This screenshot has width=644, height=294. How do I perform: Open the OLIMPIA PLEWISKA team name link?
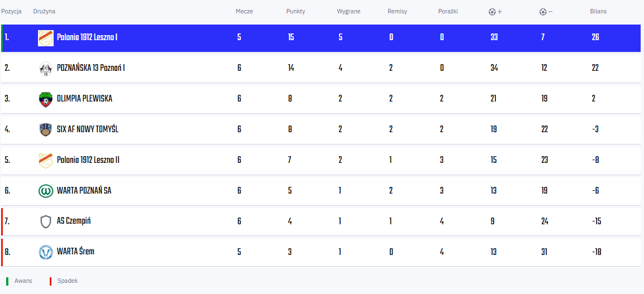[x=84, y=98]
